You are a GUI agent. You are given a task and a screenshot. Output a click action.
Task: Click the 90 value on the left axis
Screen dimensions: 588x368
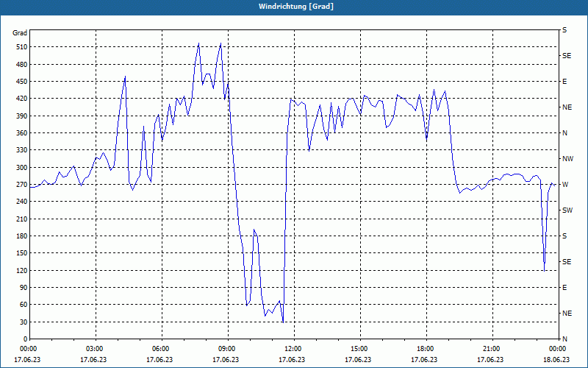point(24,288)
